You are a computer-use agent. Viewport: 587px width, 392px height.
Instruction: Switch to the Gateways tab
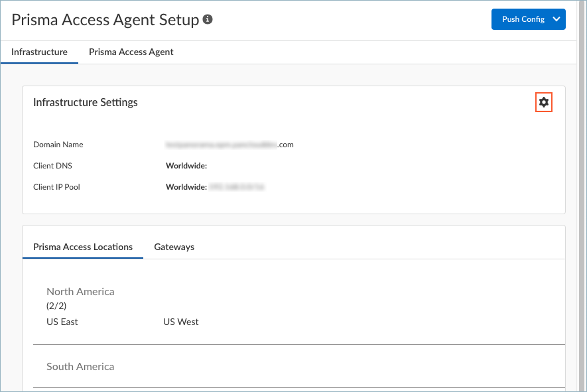tap(174, 247)
